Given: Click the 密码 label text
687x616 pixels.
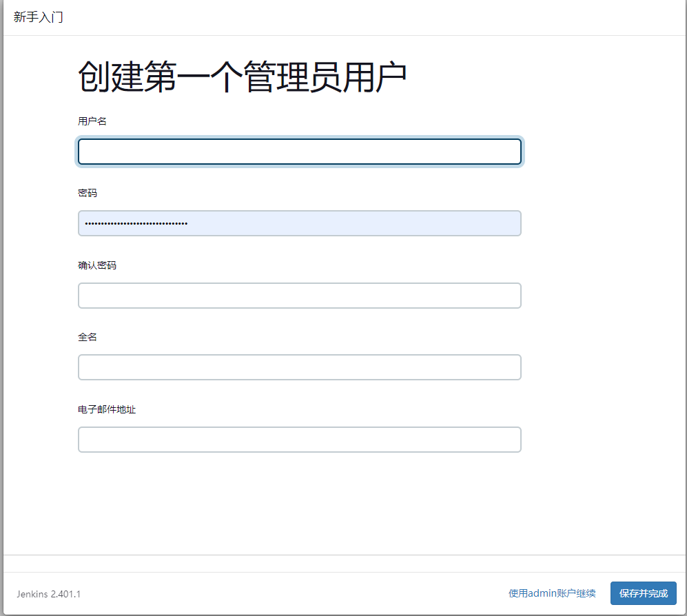Looking at the screenshot, I should tap(88, 193).
